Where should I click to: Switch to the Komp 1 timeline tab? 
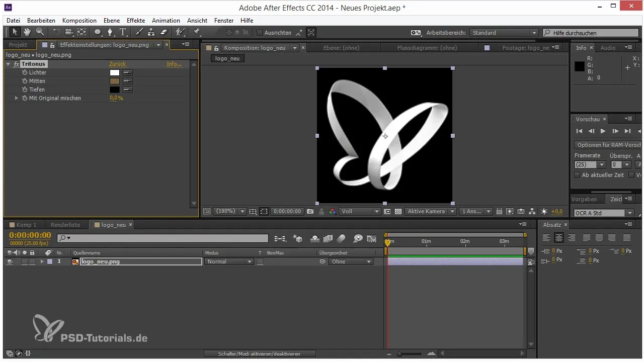pos(23,225)
